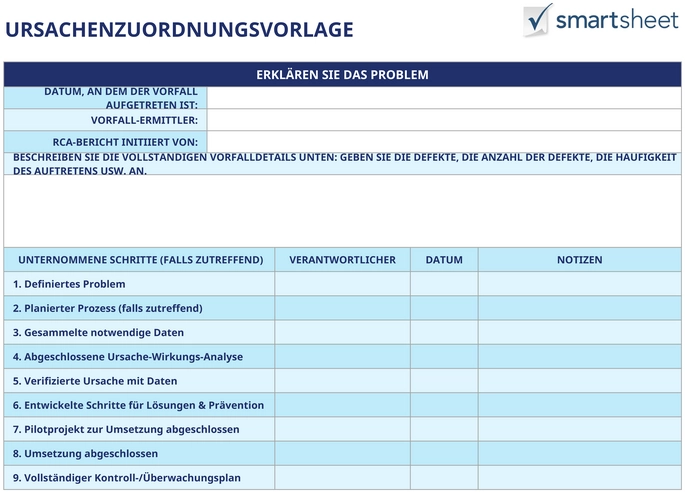685x492 pixels.
Task: Click Datum cell for Umsetzung abgeschlossen row
Action: [x=444, y=454]
